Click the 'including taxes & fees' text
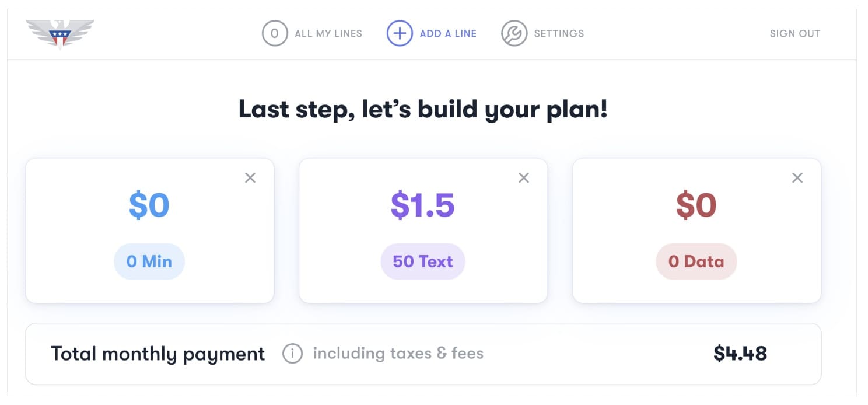Viewport: 868px width, 405px height. (x=398, y=354)
